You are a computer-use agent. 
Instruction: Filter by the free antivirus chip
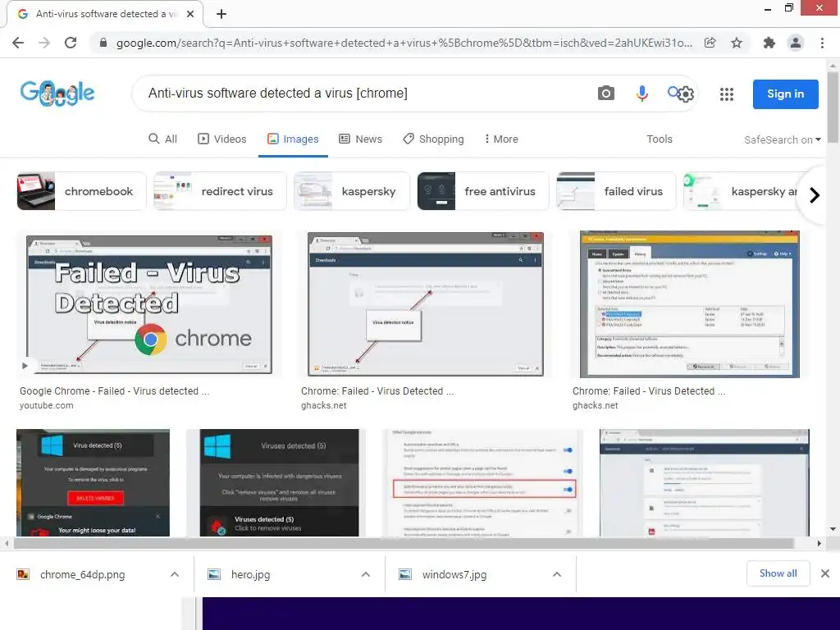(x=483, y=191)
